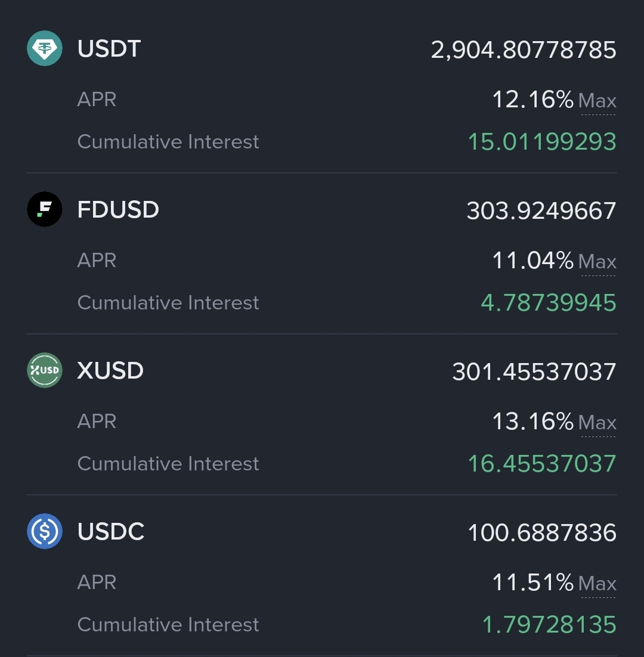Tap FDUSD cumulative interest 4.78739945
The width and height of the screenshot is (644, 657).
(549, 303)
